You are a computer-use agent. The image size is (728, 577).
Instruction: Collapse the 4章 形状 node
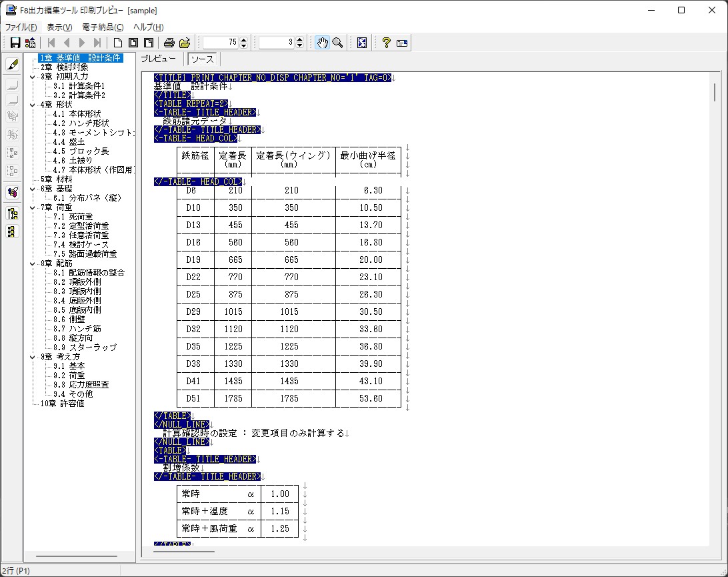point(33,105)
